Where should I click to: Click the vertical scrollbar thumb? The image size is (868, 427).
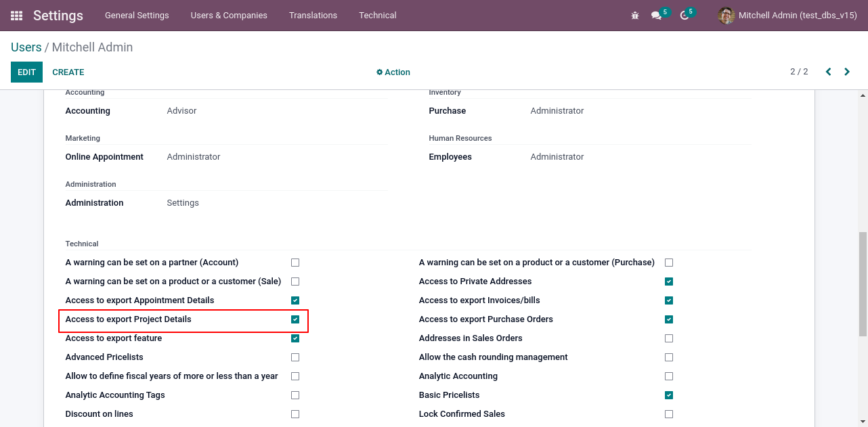[x=863, y=284]
